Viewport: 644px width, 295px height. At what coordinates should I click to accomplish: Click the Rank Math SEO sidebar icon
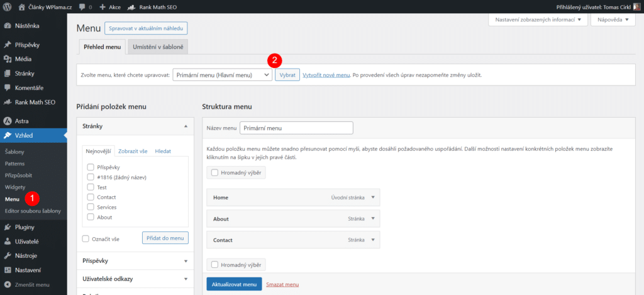click(x=7, y=103)
